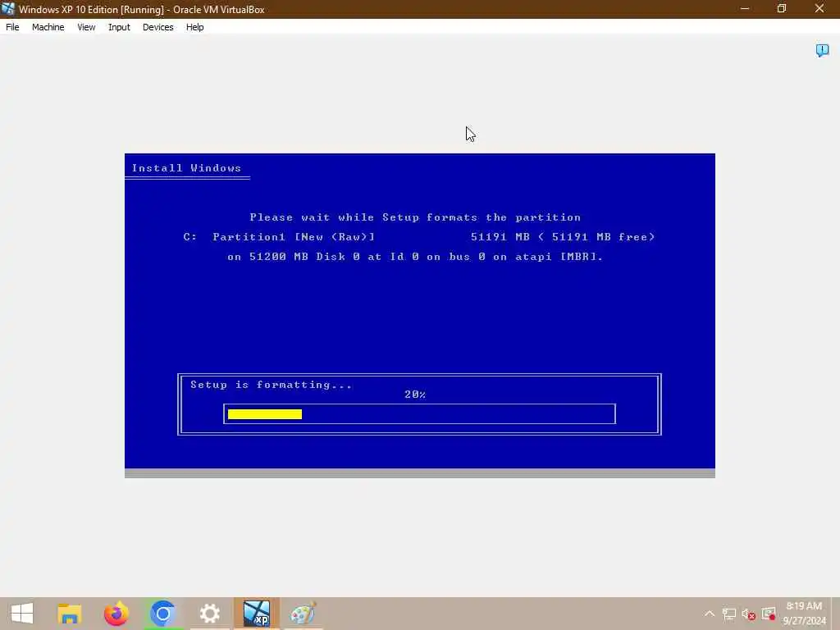This screenshot has width=840, height=630.
Task: Open the Help menu
Action: [195, 27]
